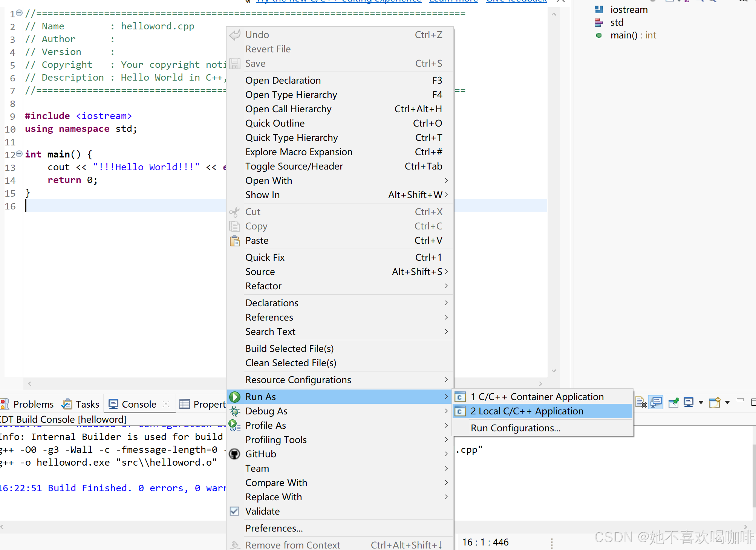Expand the Display Selected Console dropdown arrow
The height and width of the screenshot is (550, 756).
point(701,403)
